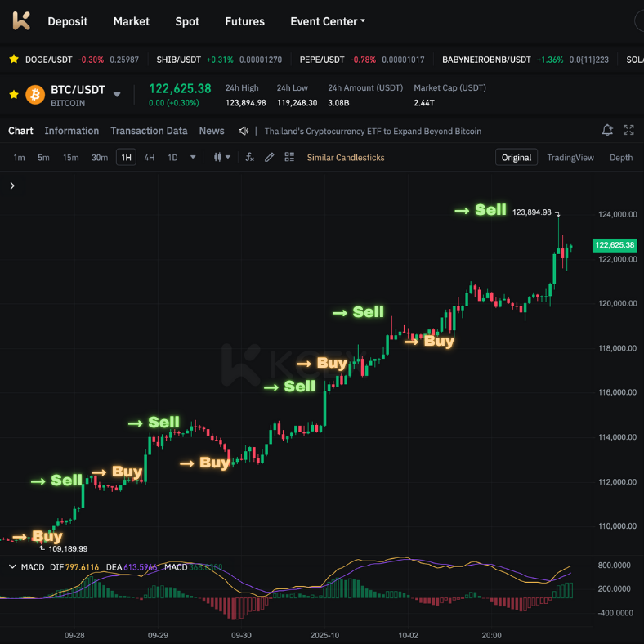Viewport: 644px width, 644px height.
Task: Open the Futures menu
Action: coord(244,21)
